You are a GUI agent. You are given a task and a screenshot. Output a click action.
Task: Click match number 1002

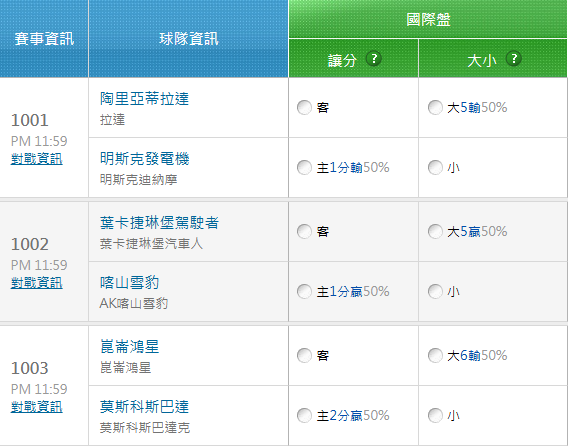tap(29, 244)
